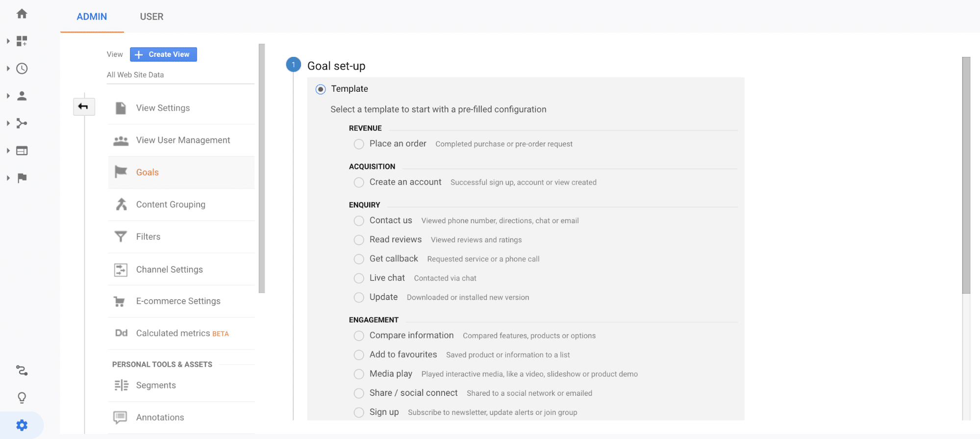Click the Create View button

163,54
